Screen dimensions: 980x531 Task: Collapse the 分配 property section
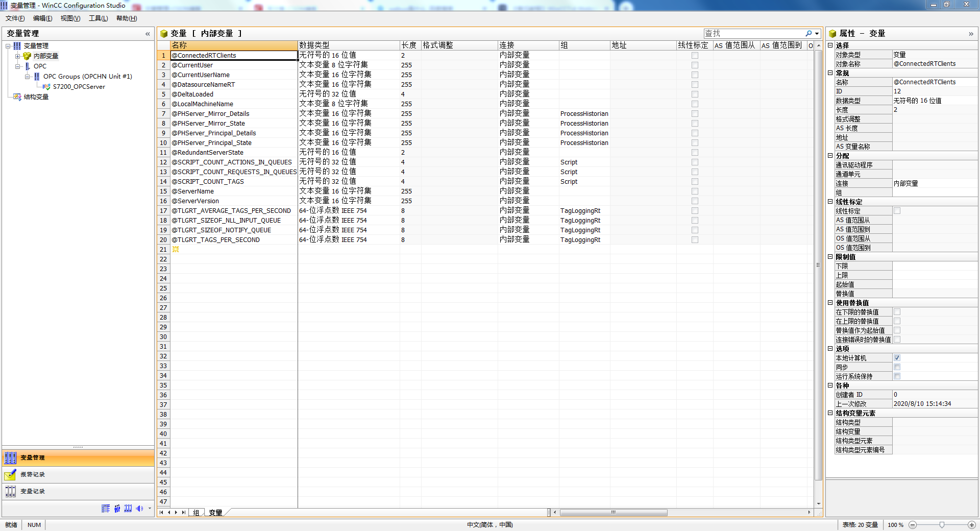tap(830, 156)
